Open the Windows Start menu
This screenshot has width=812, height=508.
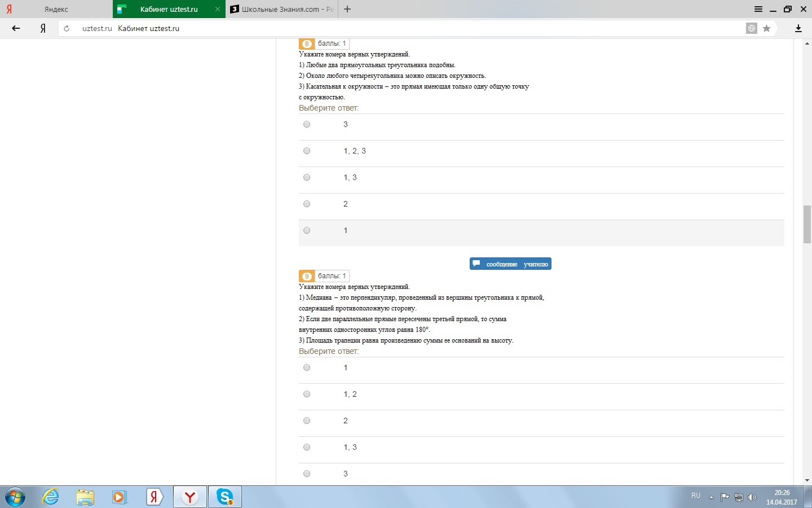14,497
